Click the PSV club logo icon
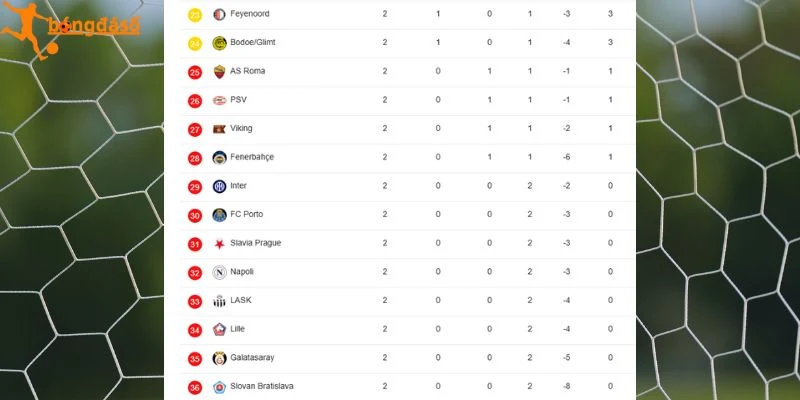The height and width of the screenshot is (400, 800). click(x=219, y=101)
